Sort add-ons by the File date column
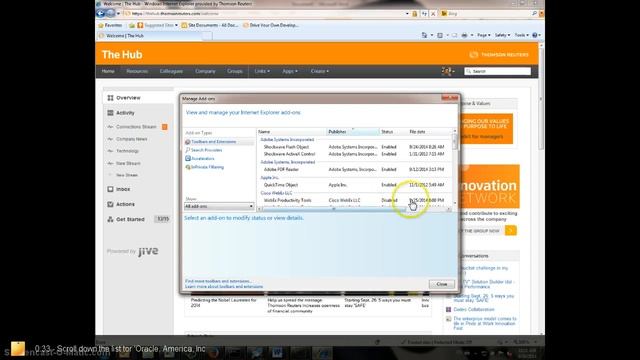Image resolution: width=640 pixels, height=360 pixels. click(x=430, y=132)
